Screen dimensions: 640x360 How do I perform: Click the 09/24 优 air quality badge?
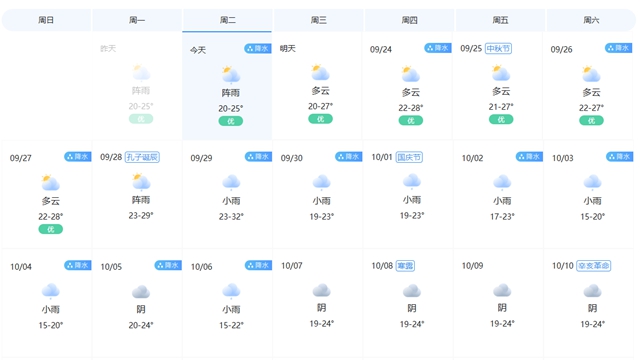click(411, 120)
